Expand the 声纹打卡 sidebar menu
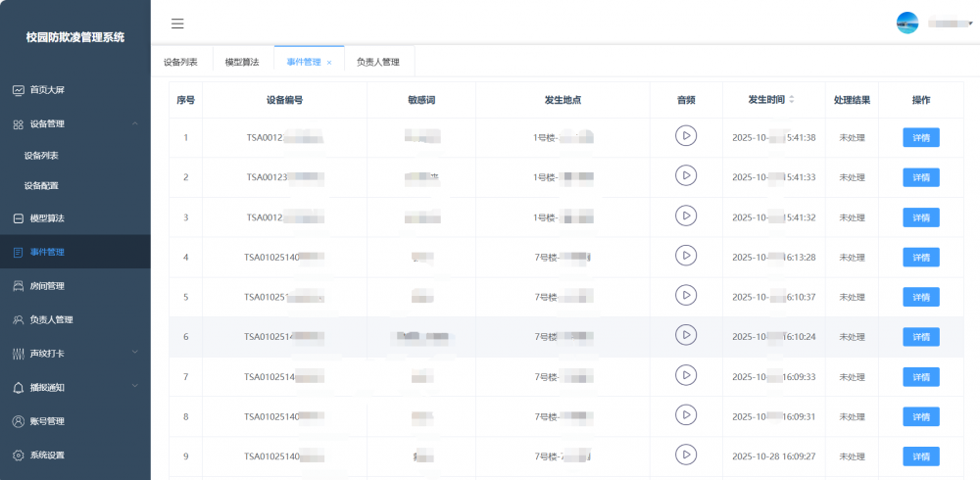The height and width of the screenshot is (480, 980). pyautogui.click(x=134, y=354)
